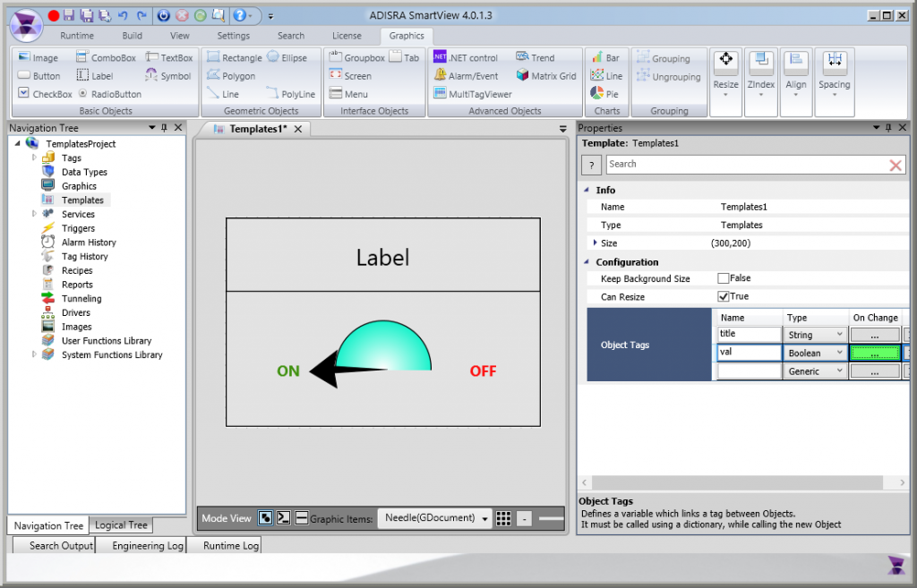Screen dimensions: 917x588
Task: Select the ComboBox object tool
Action: [x=106, y=58]
